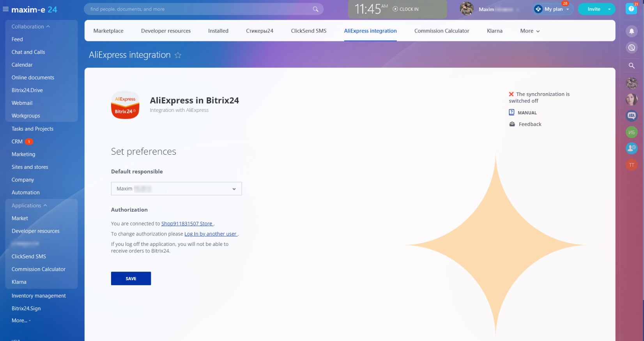Open the blue group chat icon
The image size is (644, 341).
[x=632, y=116]
